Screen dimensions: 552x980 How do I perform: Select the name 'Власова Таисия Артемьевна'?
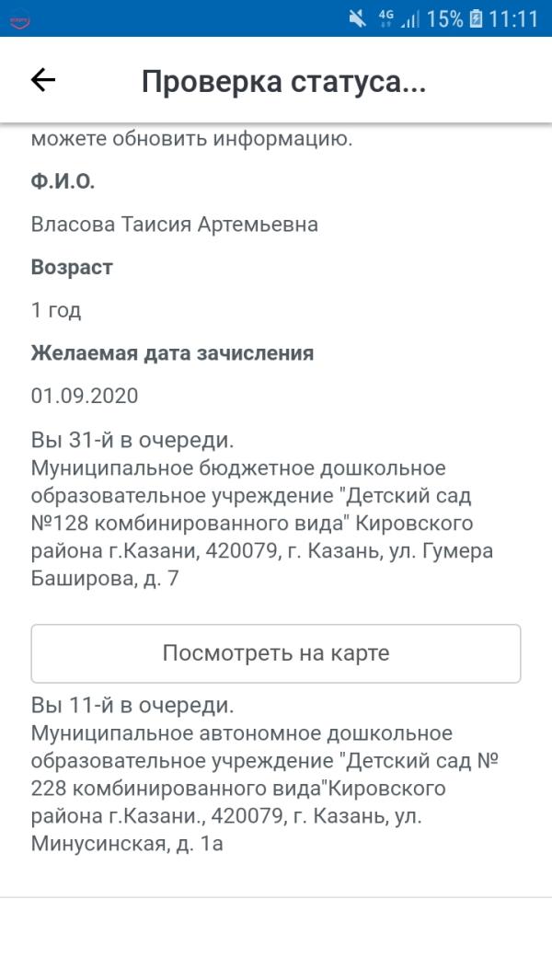coord(175,225)
